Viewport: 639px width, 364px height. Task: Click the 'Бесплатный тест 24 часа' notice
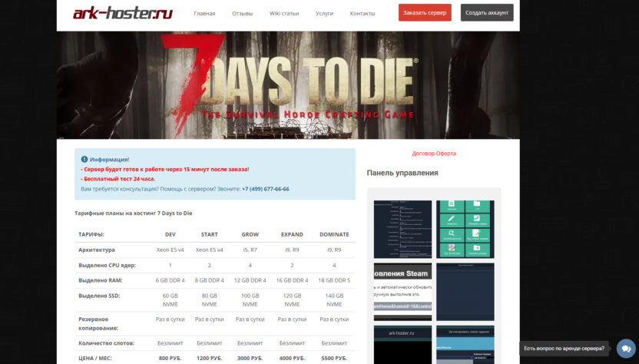(x=118, y=179)
